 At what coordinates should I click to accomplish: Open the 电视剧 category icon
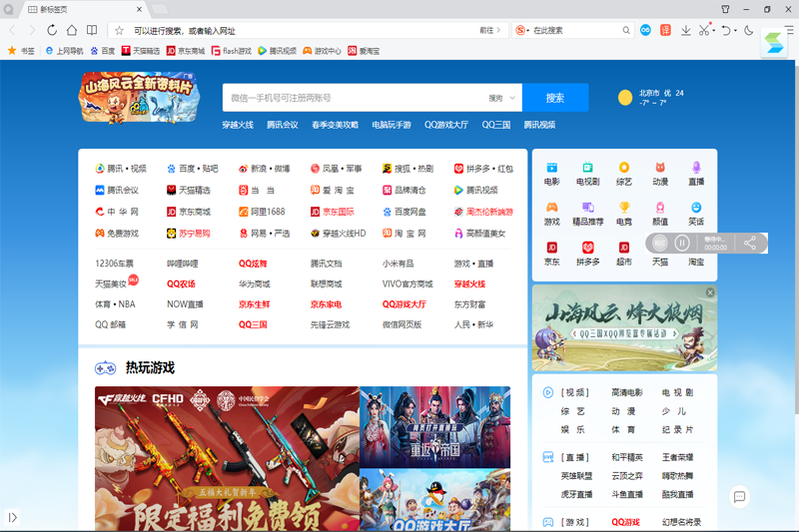coord(588,174)
